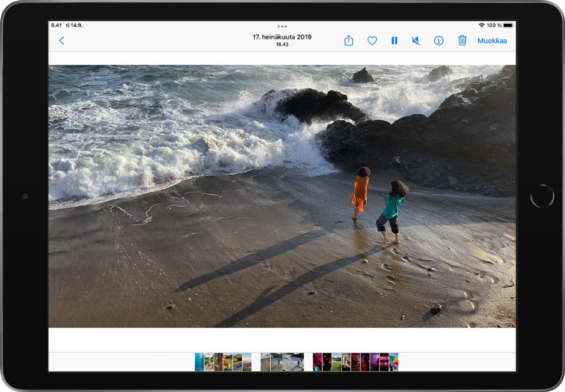Tap the main beach photo
The image size is (565, 392).
282,196
